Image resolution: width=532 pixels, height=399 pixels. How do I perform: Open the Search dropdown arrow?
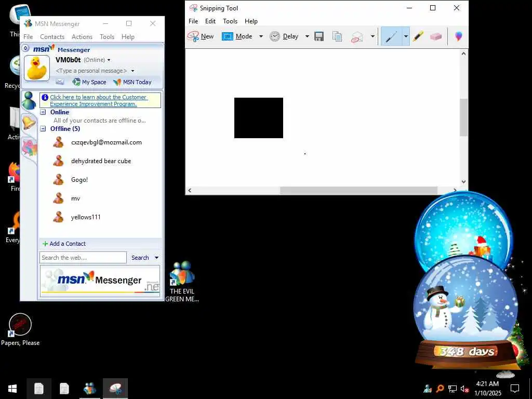[x=156, y=258]
